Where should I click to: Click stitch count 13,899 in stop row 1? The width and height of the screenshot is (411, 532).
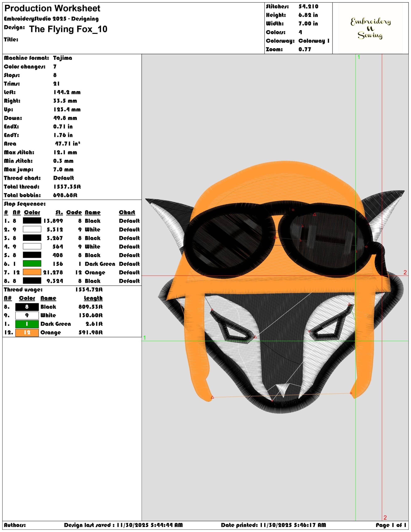[53, 221]
